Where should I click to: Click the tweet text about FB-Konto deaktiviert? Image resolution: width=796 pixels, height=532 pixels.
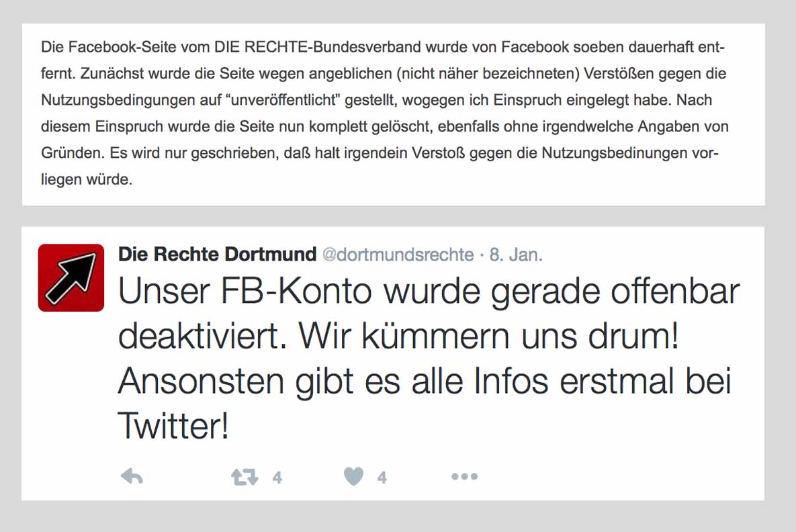pyautogui.click(x=429, y=359)
